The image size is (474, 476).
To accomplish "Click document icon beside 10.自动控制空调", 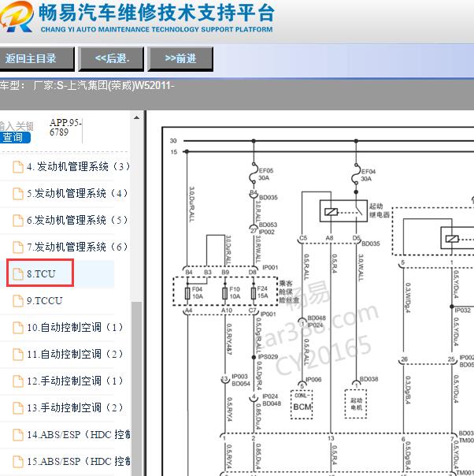I will click(18, 328).
